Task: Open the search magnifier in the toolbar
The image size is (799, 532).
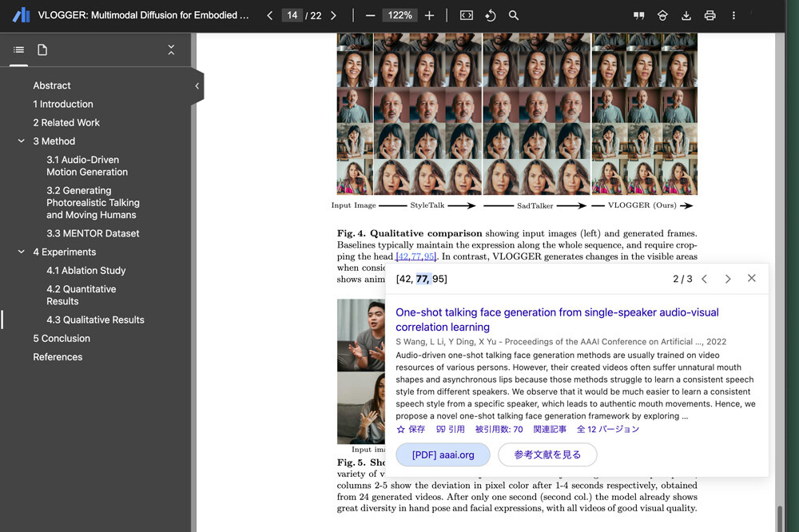Action: [514, 15]
